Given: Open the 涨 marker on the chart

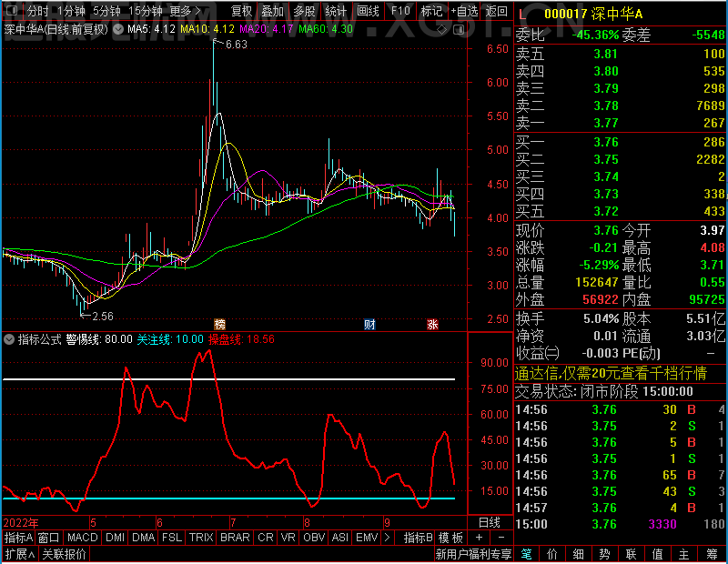Looking at the screenshot, I should click(432, 324).
